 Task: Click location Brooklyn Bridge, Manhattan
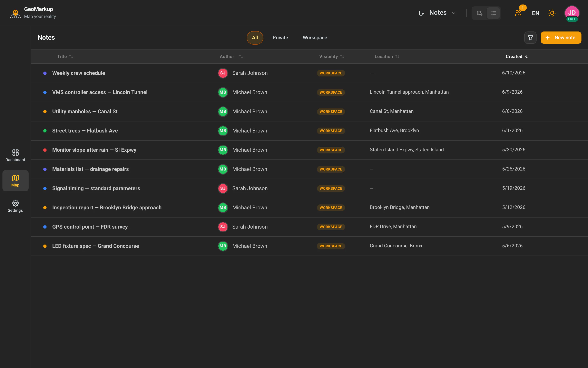point(399,207)
